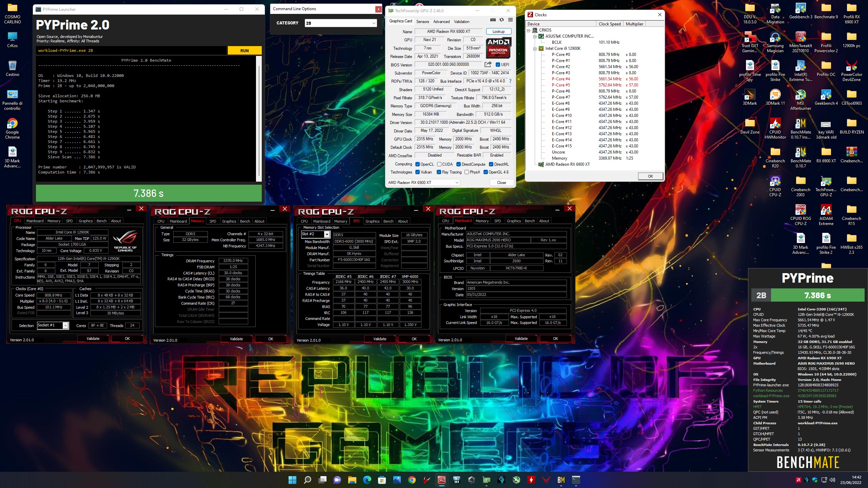
Task: Toggle the OpenCL checkbox
Action: point(418,164)
